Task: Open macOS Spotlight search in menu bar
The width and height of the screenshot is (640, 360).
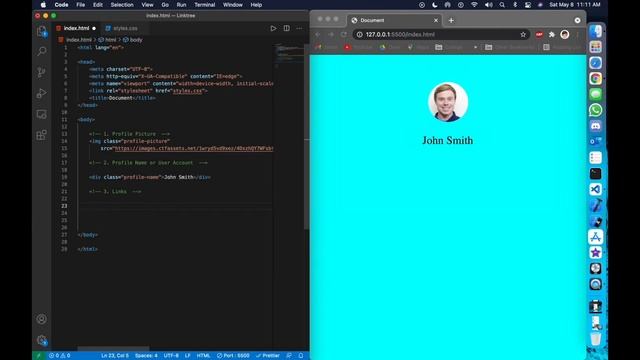Action: click(502, 5)
